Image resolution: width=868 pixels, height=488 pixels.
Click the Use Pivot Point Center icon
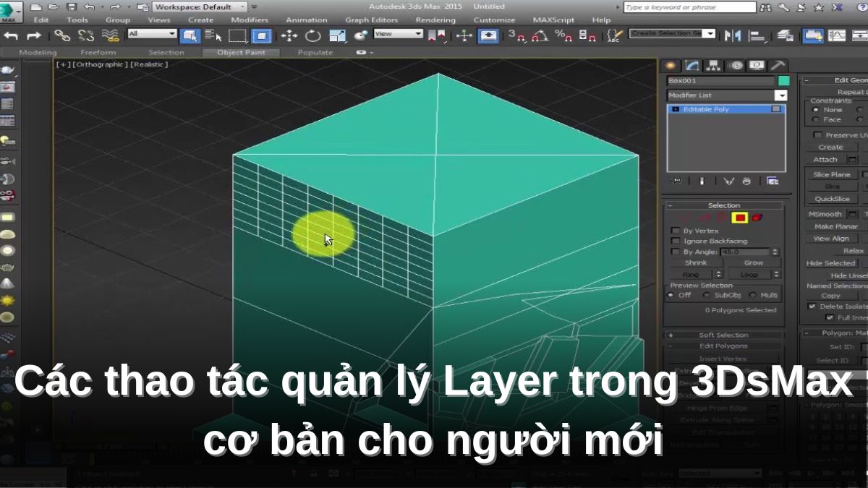(436, 35)
